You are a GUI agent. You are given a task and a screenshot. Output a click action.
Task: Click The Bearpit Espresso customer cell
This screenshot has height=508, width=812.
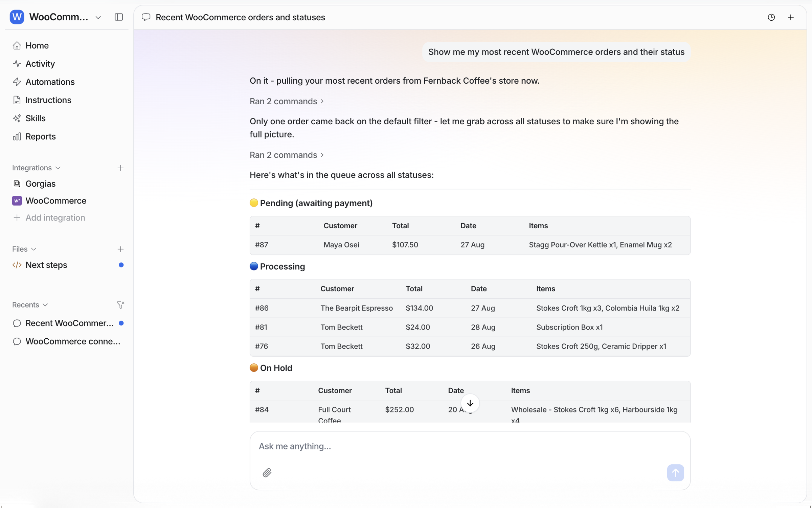point(357,308)
